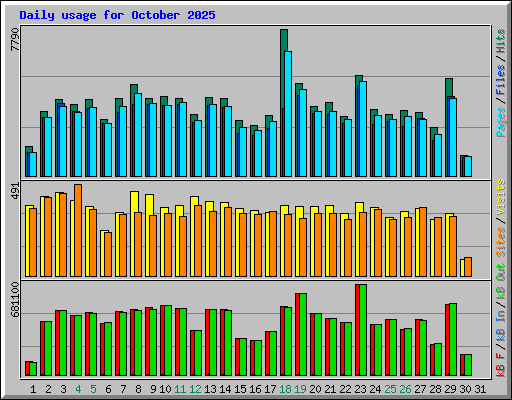This screenshot has width=512, height=400.
Task: Click the day 8 label on the x-axis
Action: (138, 389)
